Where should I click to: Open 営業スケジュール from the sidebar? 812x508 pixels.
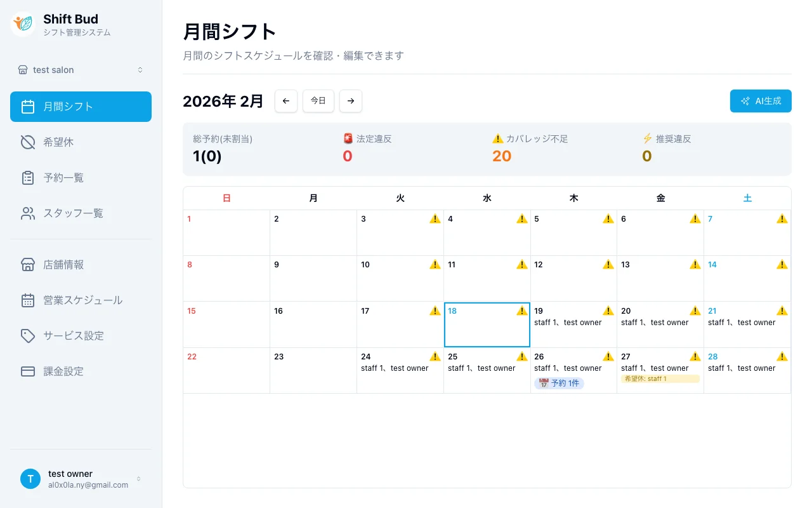(x=82, y=300)
